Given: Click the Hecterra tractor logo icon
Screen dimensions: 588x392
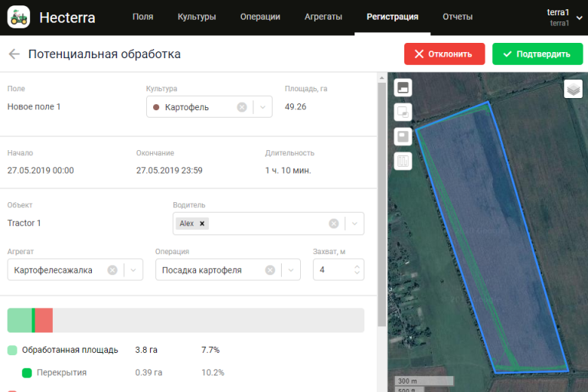Looking at the screenshot, I should point(18,17).
